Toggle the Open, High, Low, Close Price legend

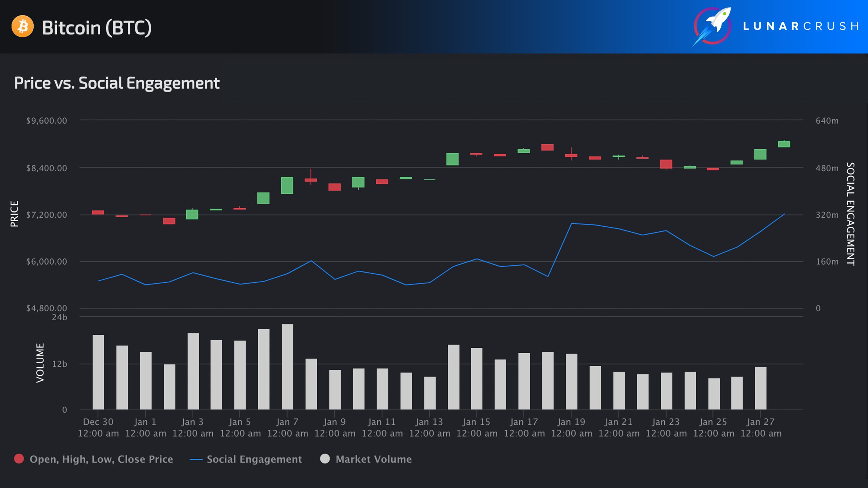point(93,459)
